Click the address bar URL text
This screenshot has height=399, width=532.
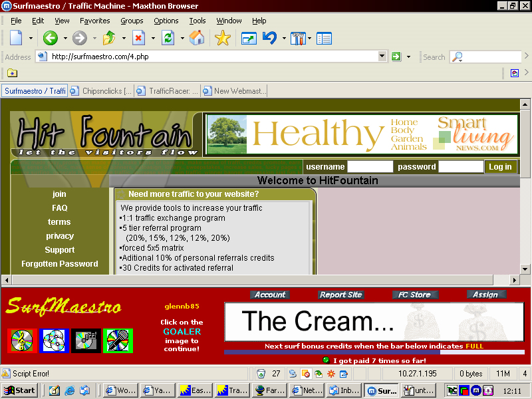[x=100, y=57]
